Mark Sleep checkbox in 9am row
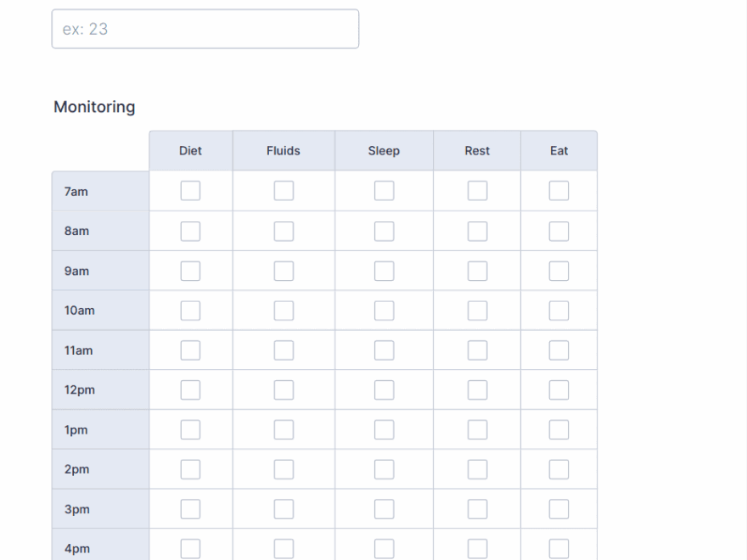The height and width of the screenshot is (560, 747). pos(384,271)
